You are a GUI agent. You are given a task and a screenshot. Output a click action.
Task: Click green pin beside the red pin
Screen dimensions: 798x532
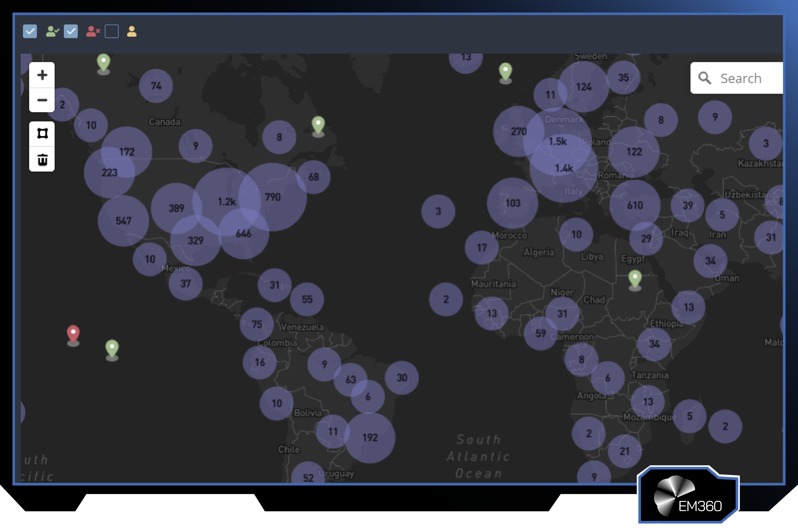click(112, 350)
